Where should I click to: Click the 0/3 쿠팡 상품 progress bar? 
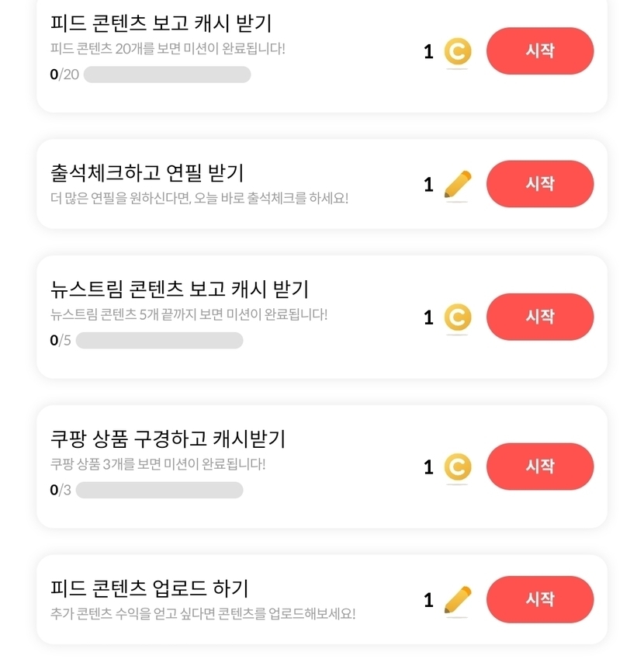[159, 491]
